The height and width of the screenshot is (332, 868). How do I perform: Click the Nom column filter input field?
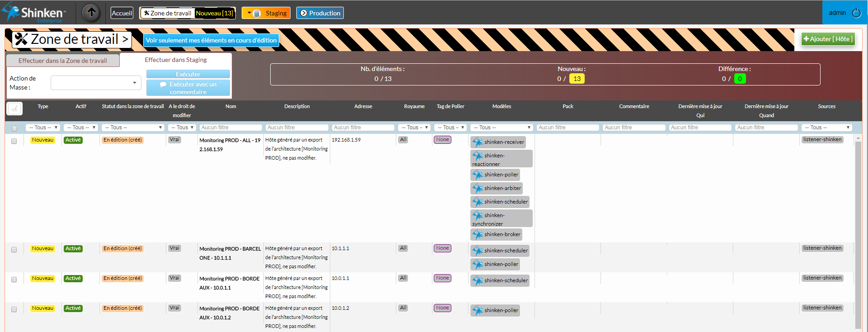(x=230, y=128)
